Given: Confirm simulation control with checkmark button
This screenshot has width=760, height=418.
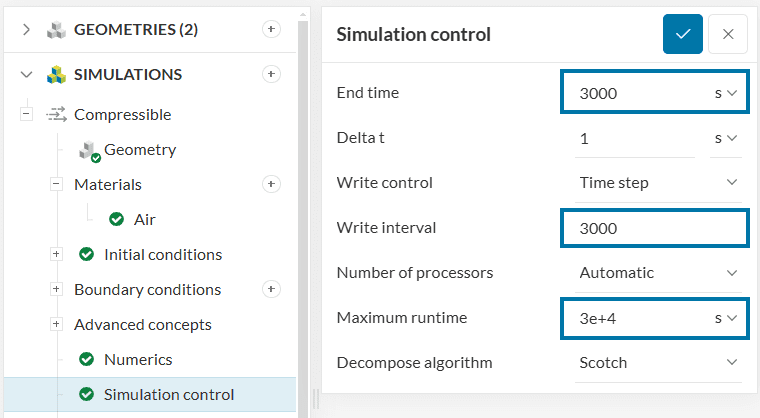Looking at the screenshot, I should point(683,34).
